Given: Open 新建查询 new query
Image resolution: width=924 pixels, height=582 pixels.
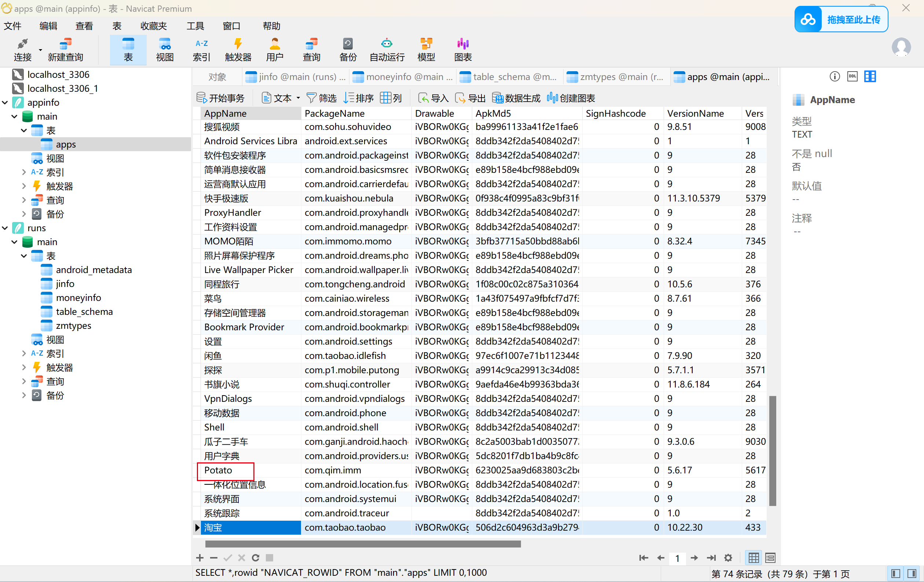Looking at the screenshot, I should (x=65, y=50).
